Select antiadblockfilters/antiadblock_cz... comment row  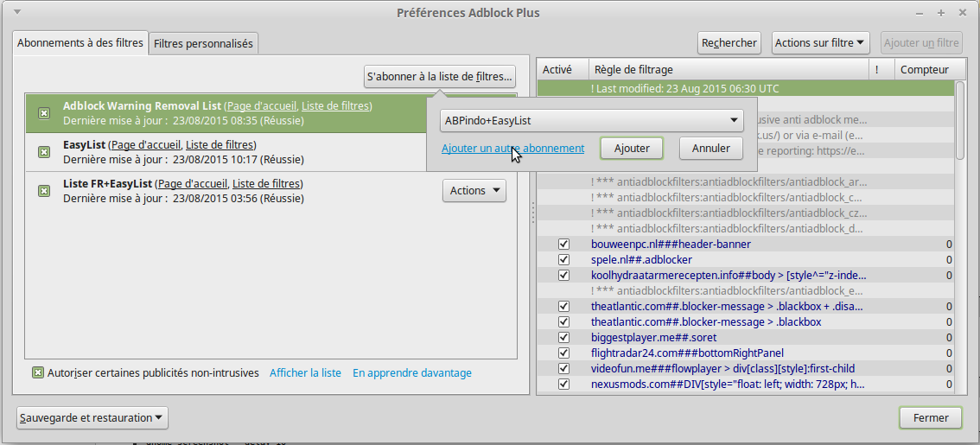[x=746, y=213]
